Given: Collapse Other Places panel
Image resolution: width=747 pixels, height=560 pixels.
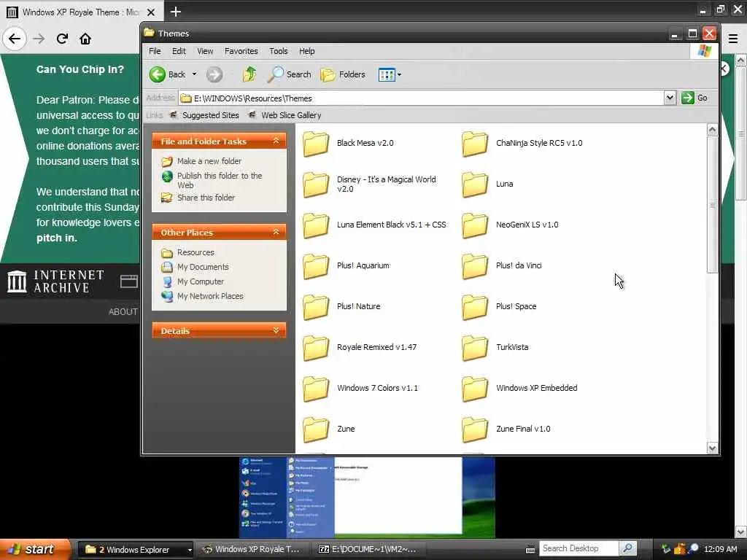Looking at the screenshot, I should click(276, 232).
